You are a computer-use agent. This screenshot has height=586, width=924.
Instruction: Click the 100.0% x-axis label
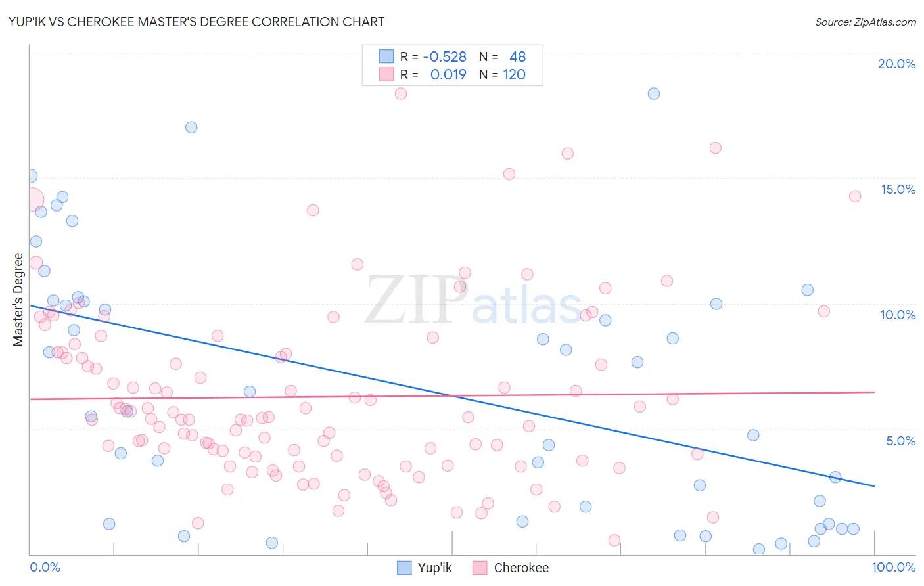(x=894, y=567)
